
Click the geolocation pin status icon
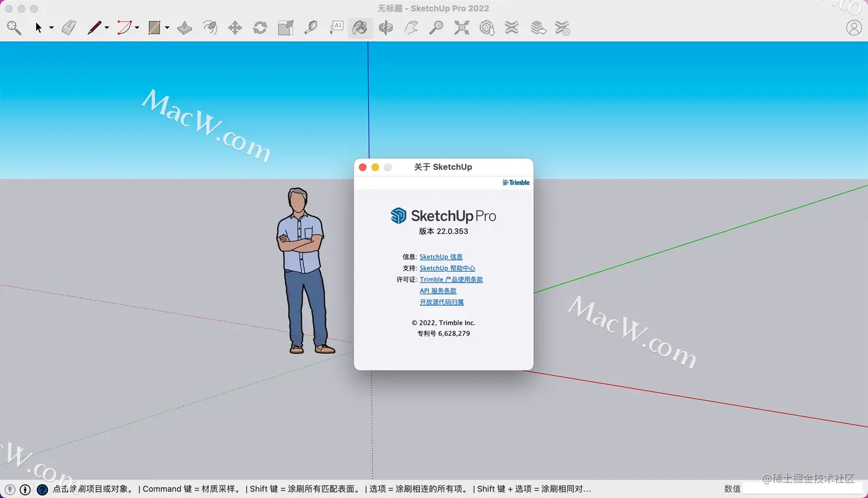coord(10,489)
